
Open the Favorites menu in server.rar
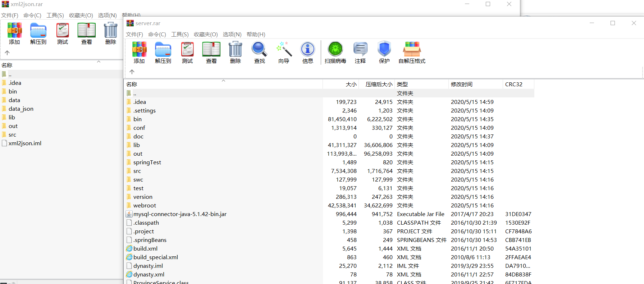coord(206,35)
